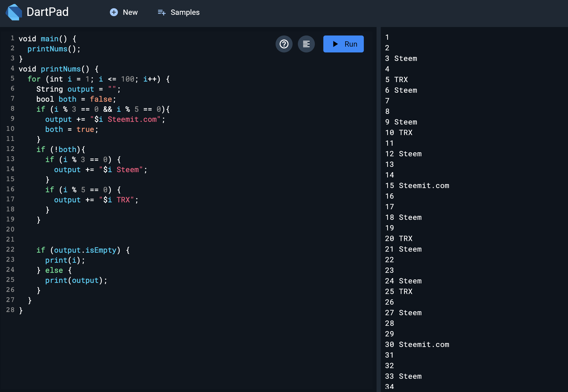Click the plus circle icon beside New
The width and height of the screenshot is (568, 392).
coord(114,12)
